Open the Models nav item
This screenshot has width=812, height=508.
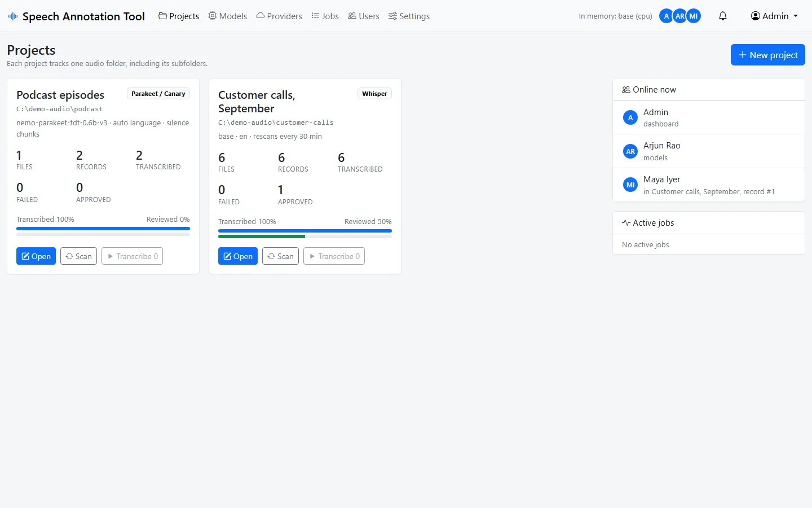click(228, 16)
